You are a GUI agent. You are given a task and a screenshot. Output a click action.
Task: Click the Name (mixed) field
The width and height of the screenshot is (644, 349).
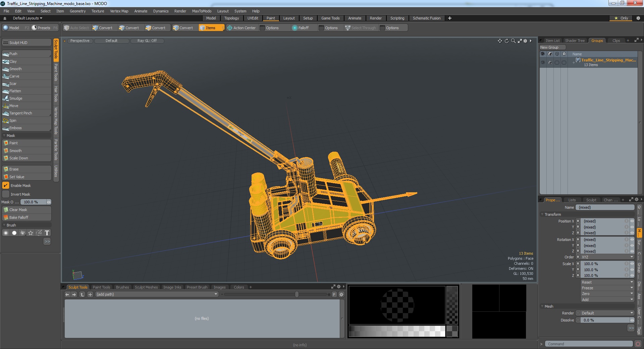605,207
